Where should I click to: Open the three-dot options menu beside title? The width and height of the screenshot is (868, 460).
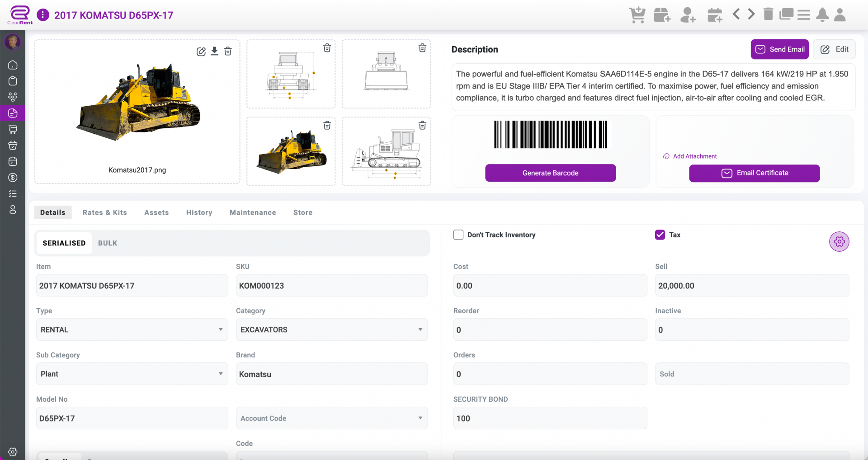43,15
